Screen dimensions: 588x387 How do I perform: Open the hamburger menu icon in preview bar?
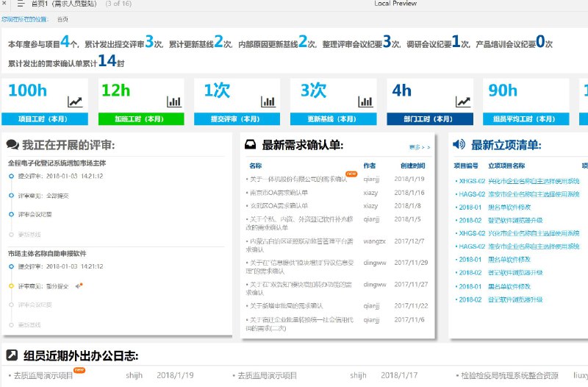(21, 4)
